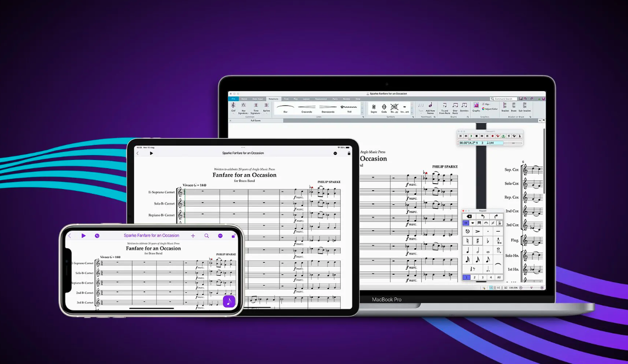
Task: Select the Full Score document tab
Action: [256, 121]
